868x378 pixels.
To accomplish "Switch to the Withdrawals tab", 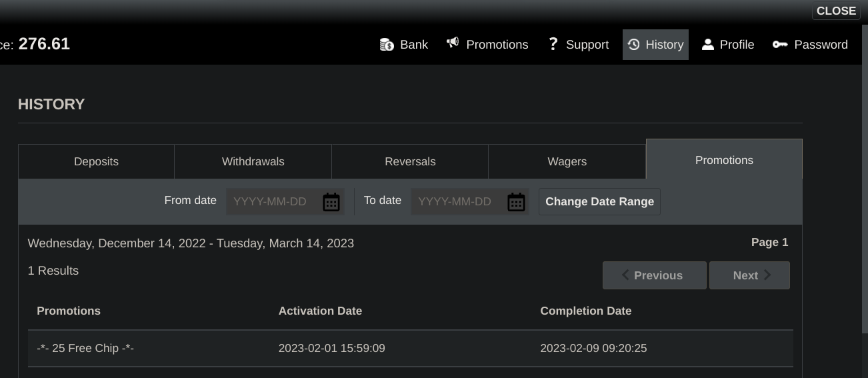I will pos(253,161).
